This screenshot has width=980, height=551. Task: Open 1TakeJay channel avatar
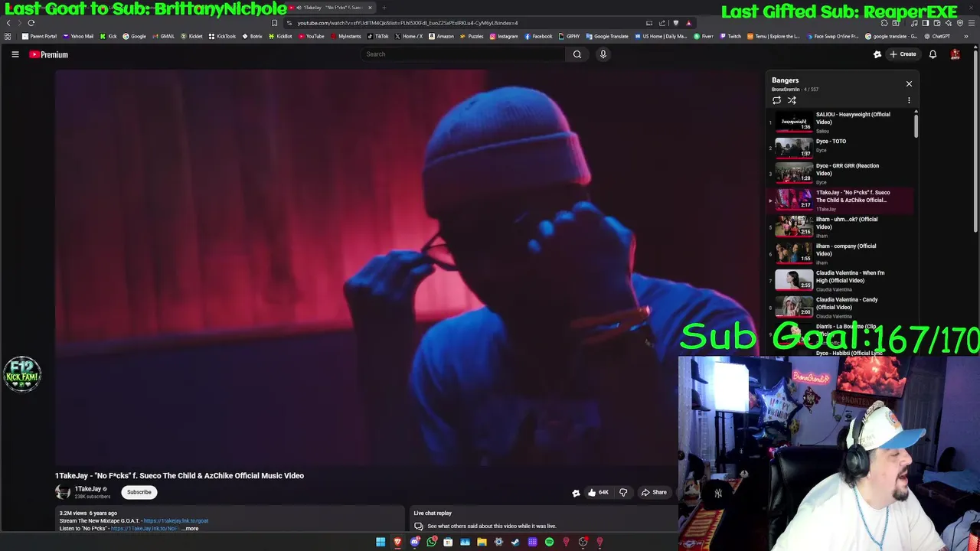63,492
